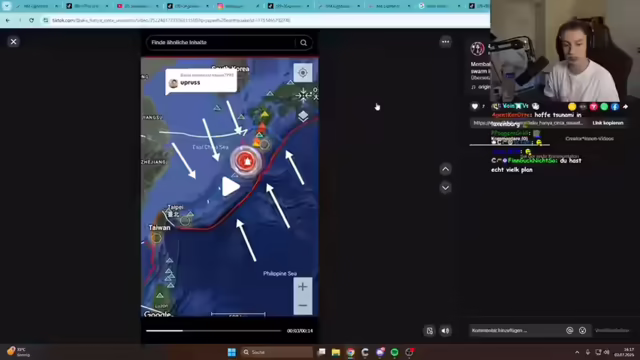640x360 pixels.
Task: Click the video progress bar
Action: point(213,331)
